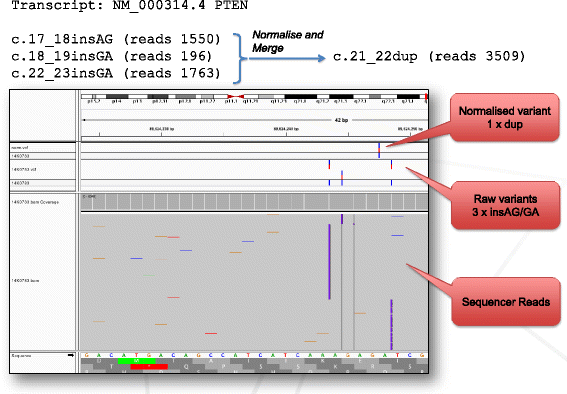Viewport: 567px width, 394px height.
Task: Select the 1460733 vcf track name
Action: (x=24, y=169)
